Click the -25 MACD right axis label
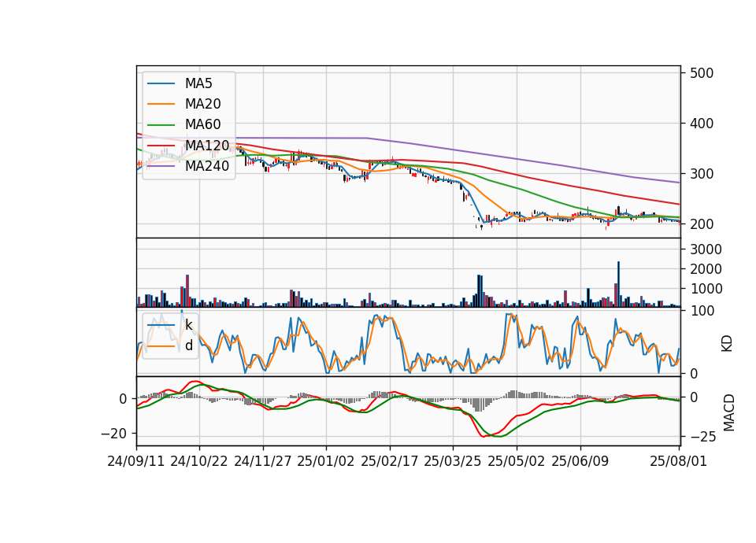The height and width of the screenshot is (543, 756). [x=703, y=437]
